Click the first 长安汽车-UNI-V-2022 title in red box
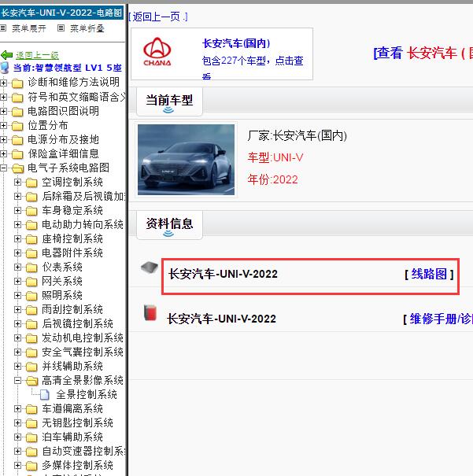The width and height of the screenshot is (473, 476). click(223, 274)
